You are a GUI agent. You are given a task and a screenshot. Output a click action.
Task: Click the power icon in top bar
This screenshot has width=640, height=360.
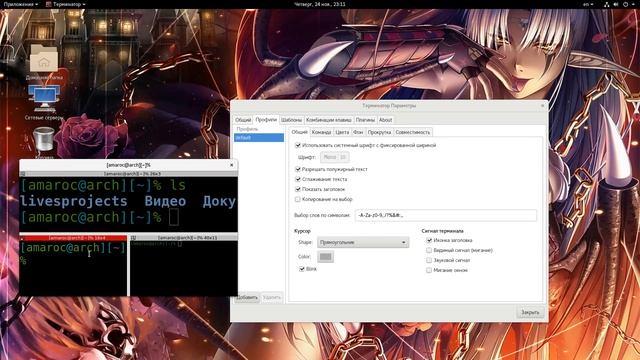[625, 4]
